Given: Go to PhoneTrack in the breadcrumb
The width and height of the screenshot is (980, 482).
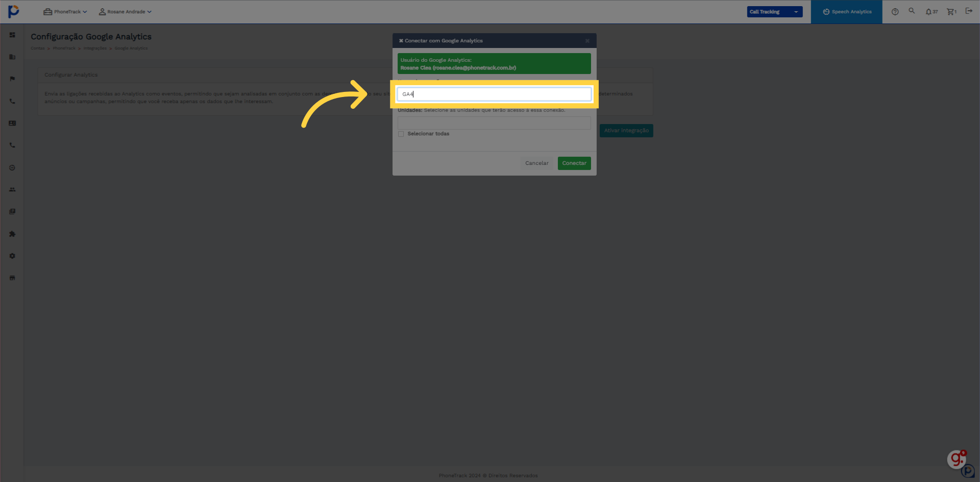Looking at the screenshot, I should [x=64, y=49].
